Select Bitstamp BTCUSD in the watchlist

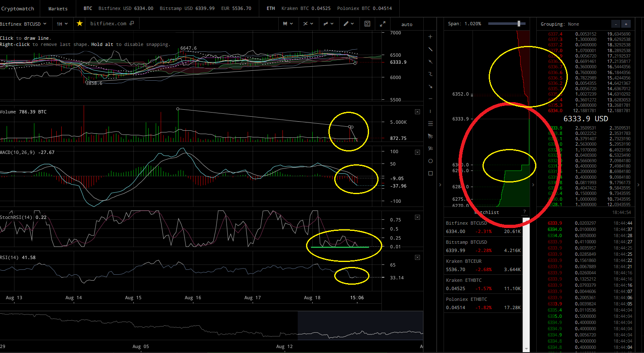coord(483,246)
